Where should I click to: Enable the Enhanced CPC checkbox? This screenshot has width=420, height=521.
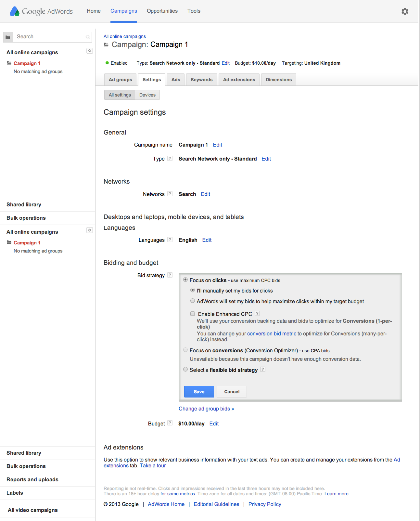click(x=193, y=314)
